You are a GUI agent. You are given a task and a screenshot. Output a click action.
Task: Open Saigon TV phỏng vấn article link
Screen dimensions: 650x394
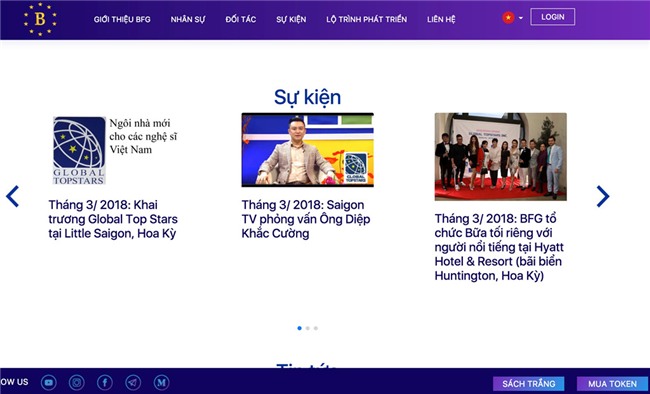pos(306,219)
